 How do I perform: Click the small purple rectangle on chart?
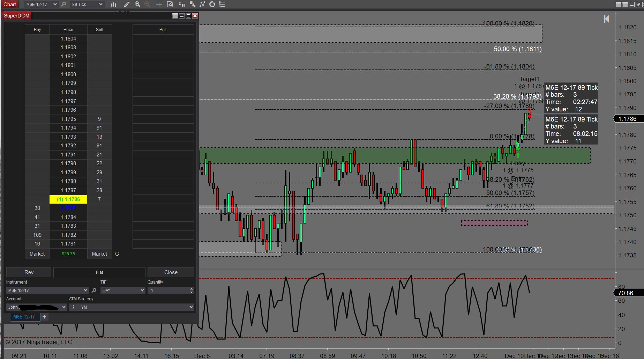pyautogui.click(x=494, y=223)
